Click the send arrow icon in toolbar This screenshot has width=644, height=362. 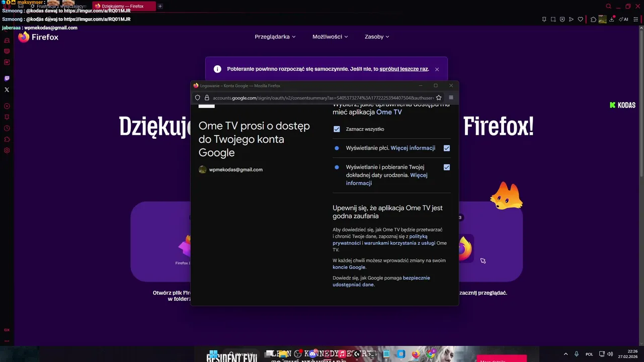tap(571, 20)
